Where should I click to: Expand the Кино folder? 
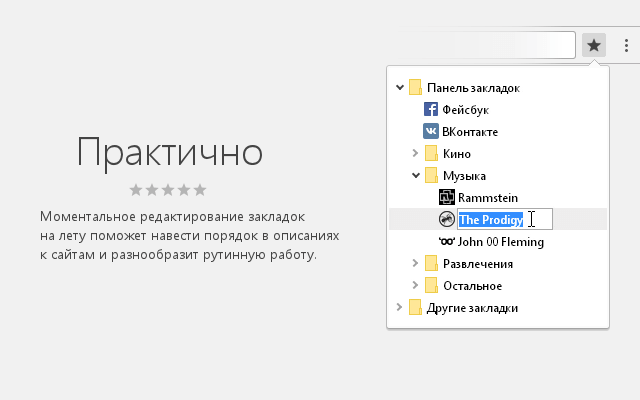click(416, 153)
